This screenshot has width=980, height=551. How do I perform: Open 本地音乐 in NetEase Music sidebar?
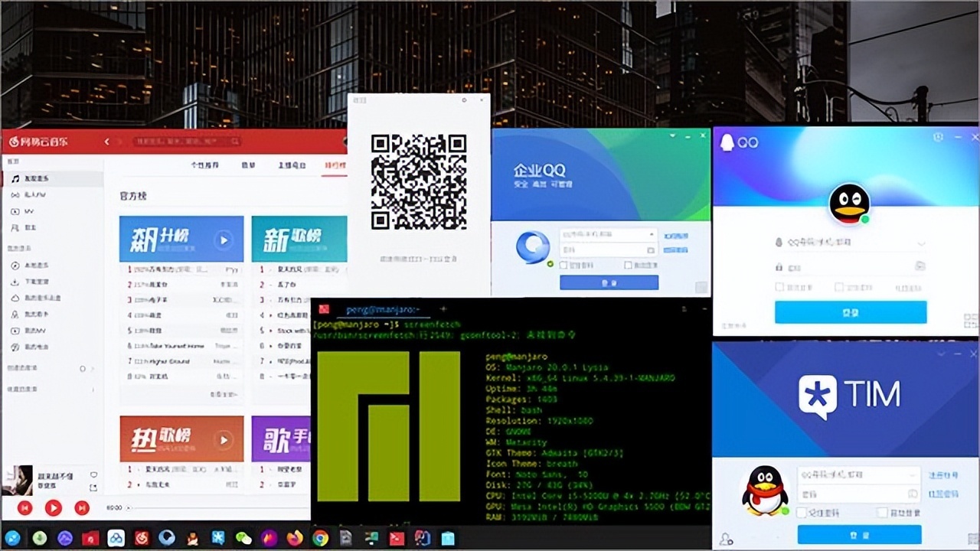pos(51,265)
